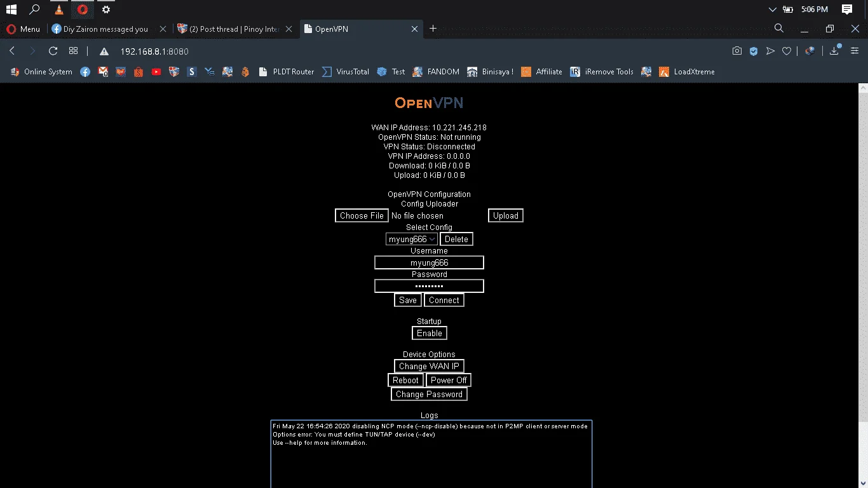The width and height of the screenshot is (868, 488).
Task: Open the iRemove Tools bookmark
Action: tap(602, 72)
